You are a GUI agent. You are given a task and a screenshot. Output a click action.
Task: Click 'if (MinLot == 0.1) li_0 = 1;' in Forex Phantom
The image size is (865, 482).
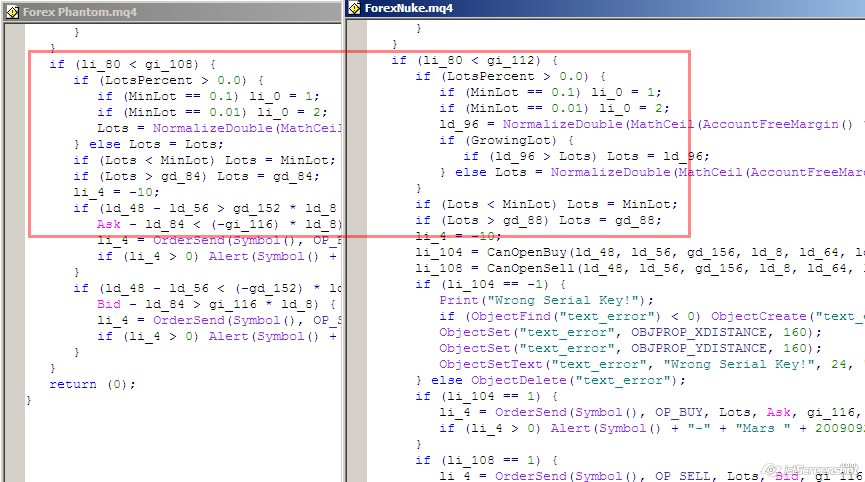pyautogui.click(x=209, y=96)
